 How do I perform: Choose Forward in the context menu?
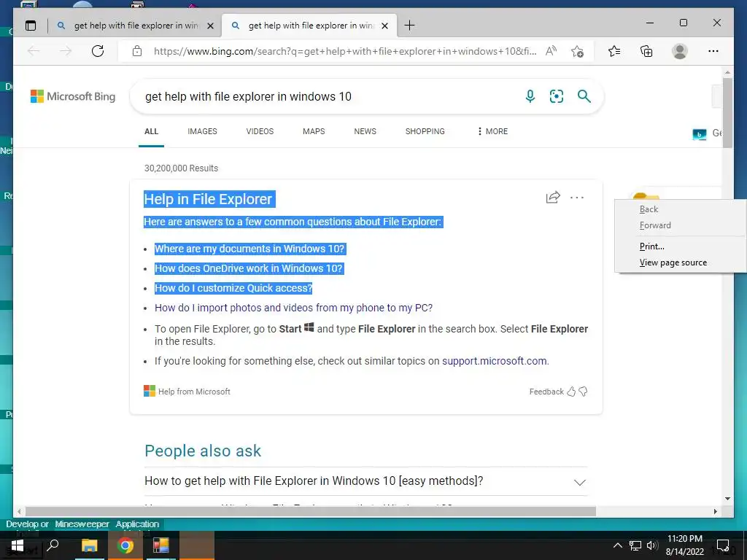(x=681, y=225)
